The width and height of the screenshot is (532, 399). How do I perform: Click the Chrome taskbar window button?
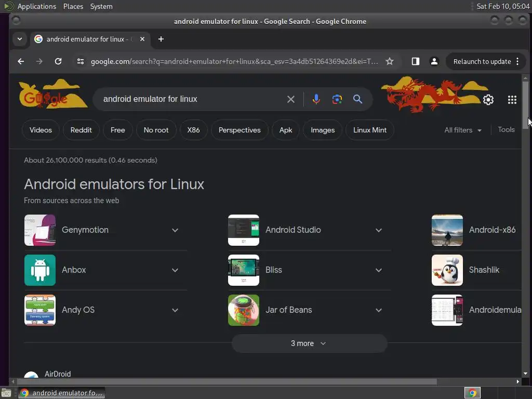click(x=61, y=393)
